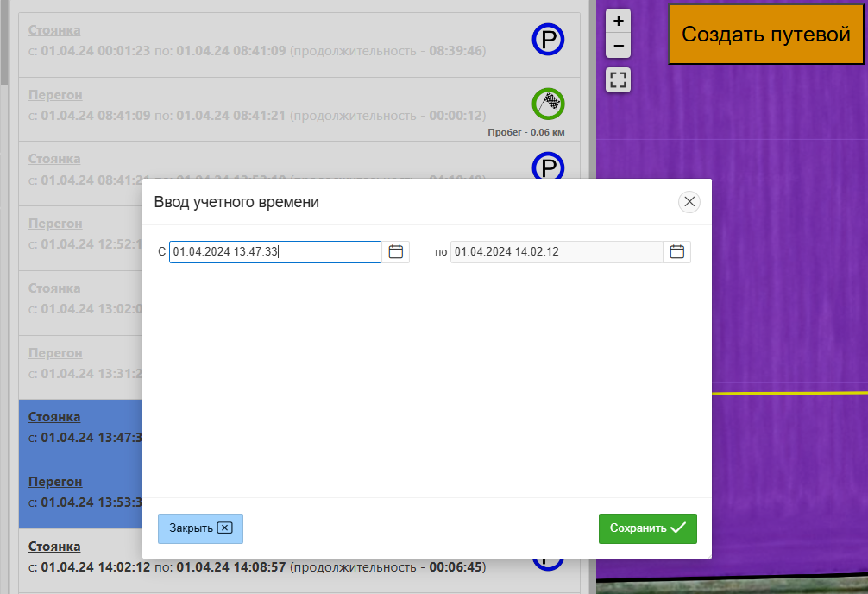Click parking icon of 08:41:21 Стоянка entry
Screen dimensions: 868x594
pos(548,166)
